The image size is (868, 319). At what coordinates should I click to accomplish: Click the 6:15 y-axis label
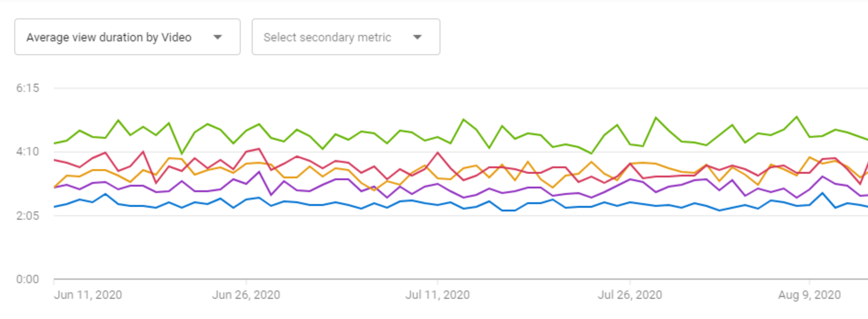tap(28, 88)
